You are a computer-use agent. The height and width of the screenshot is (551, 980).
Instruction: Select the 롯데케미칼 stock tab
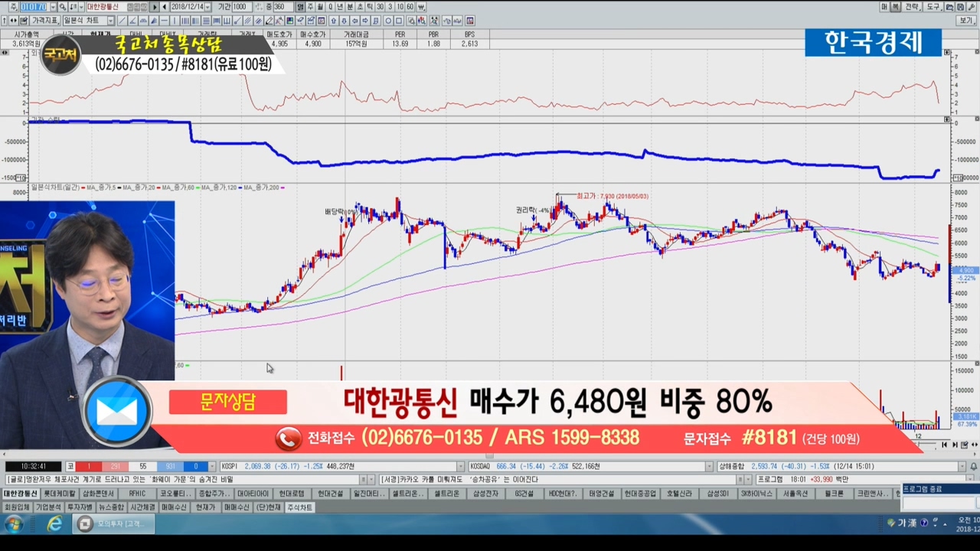pyautogui.click(x=59, y=494)
